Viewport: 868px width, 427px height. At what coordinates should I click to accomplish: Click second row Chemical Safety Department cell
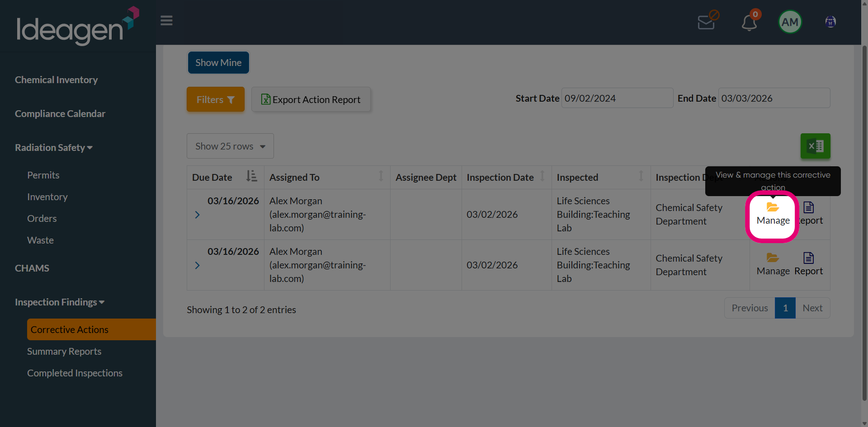pos(700,265)
